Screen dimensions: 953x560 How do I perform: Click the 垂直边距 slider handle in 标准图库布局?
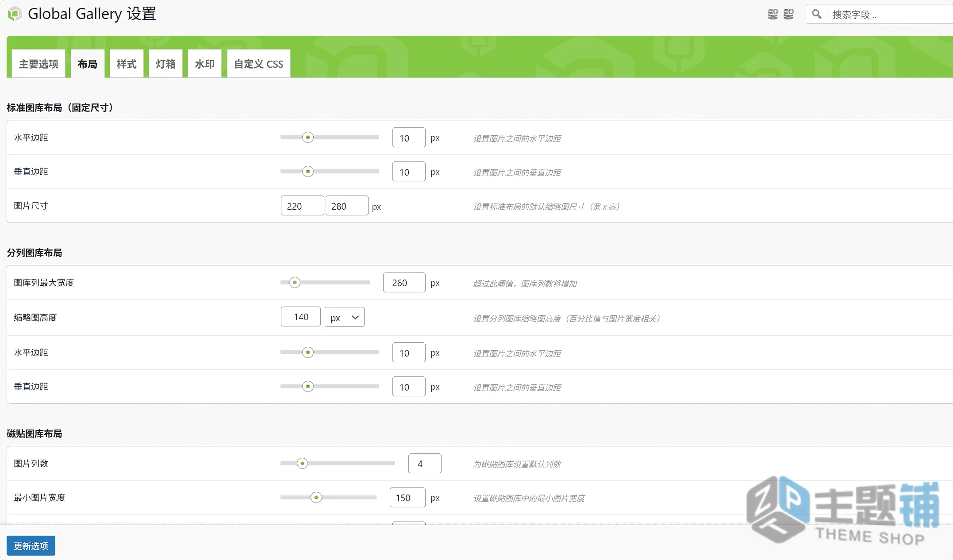click(308, 172)
